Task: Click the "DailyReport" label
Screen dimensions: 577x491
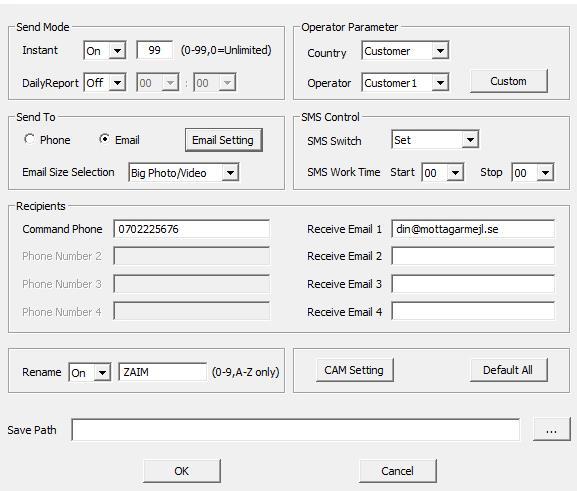Action: (50, 83)
